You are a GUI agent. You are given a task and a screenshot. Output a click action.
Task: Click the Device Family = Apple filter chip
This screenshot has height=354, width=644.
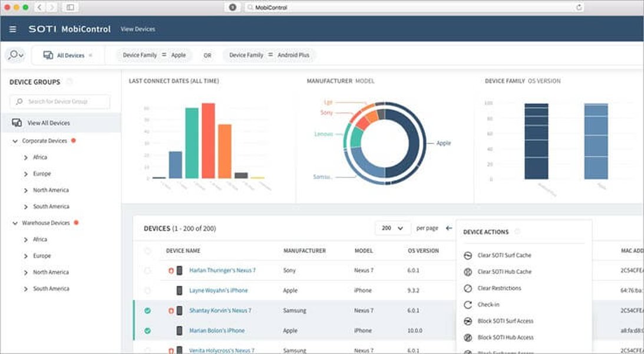[x=154, y=55]
